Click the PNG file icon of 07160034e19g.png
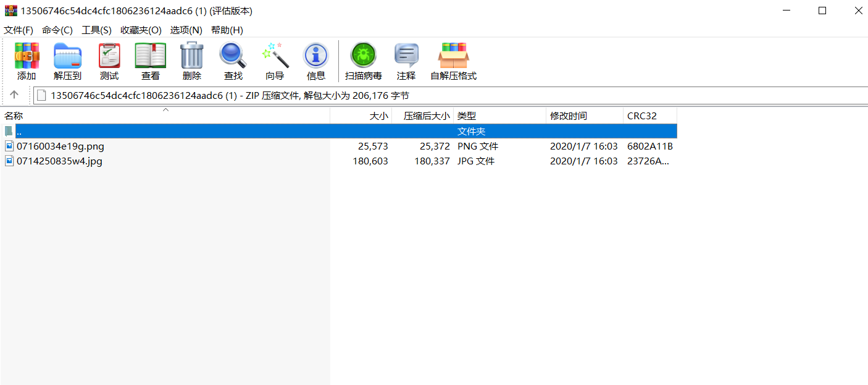The image size is (868, 385). coord(9,146)
